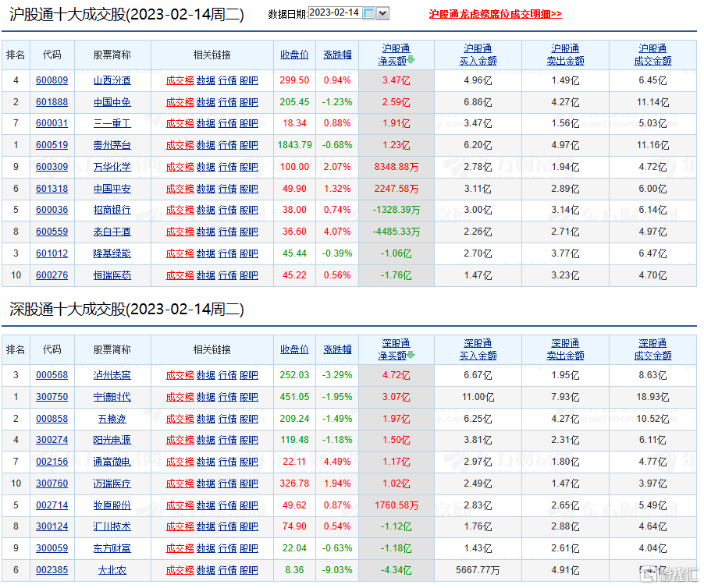Open 行情 link for 三一重工
The width and height of the screenshot is (704, 588).
point(227,123)
